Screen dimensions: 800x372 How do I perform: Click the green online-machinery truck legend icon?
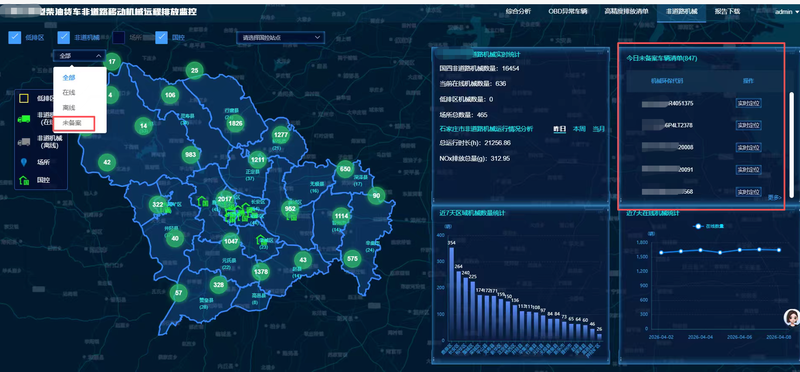pyautogui.click(x=23, y=119)
